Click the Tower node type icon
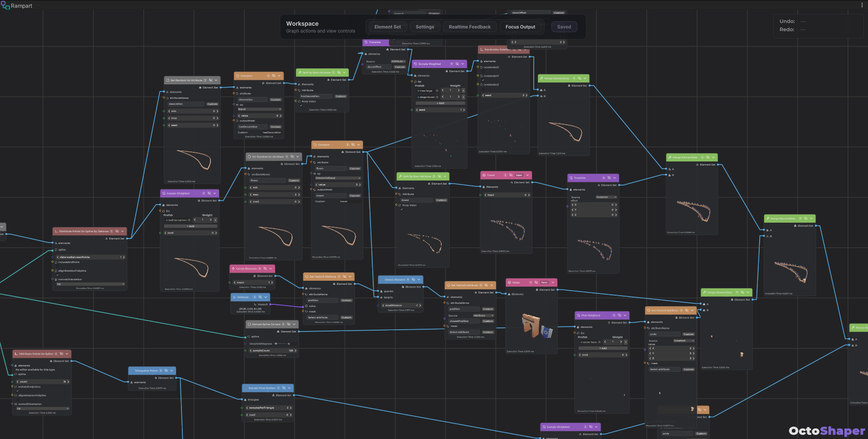Viewport: 868px width, 439px height. click(x=484, y=175)
